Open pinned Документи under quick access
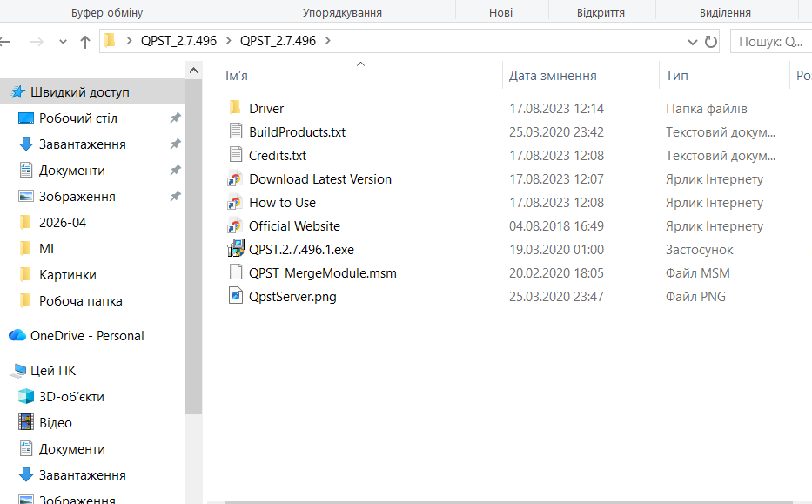Screen dimensions: 812x504 click(x=72, y=171)
